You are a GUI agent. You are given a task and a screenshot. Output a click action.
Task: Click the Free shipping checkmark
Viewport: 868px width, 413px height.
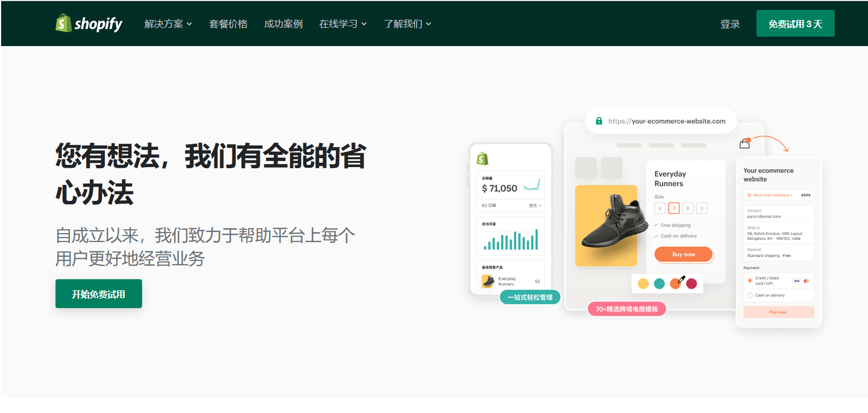click(657, 225)
